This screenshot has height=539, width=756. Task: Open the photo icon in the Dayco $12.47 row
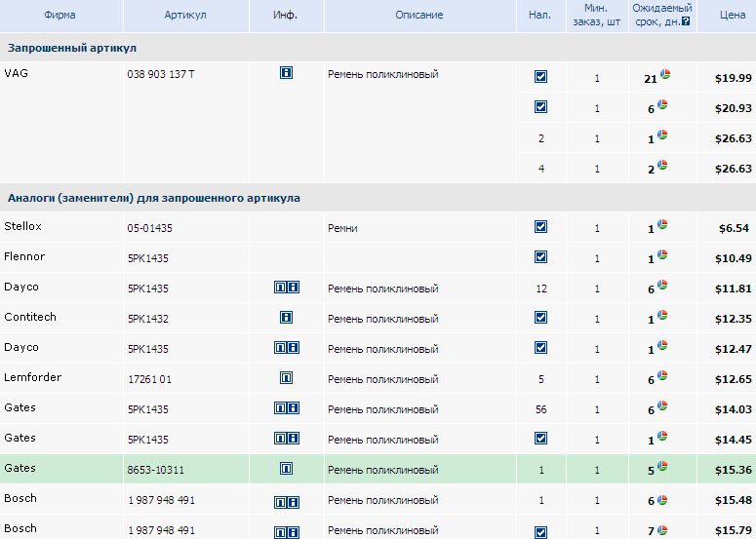(x=280, y=347)
